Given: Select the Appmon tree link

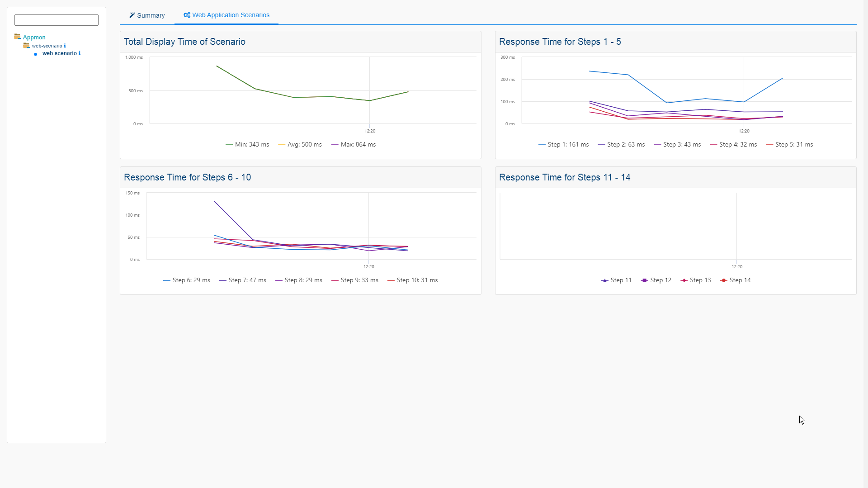Looking at the screenshot, I should point(34,38).
